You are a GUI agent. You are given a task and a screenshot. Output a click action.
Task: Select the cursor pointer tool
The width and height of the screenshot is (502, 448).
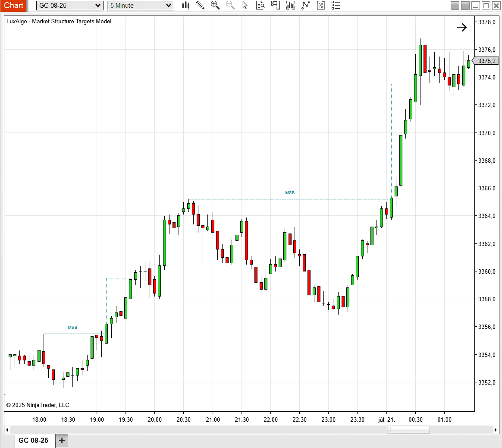(245, 6)
